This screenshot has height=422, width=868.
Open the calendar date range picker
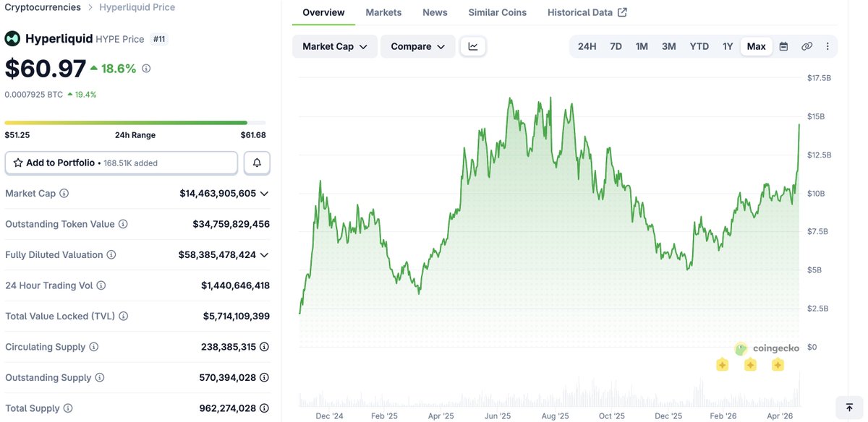coord(783,46)
